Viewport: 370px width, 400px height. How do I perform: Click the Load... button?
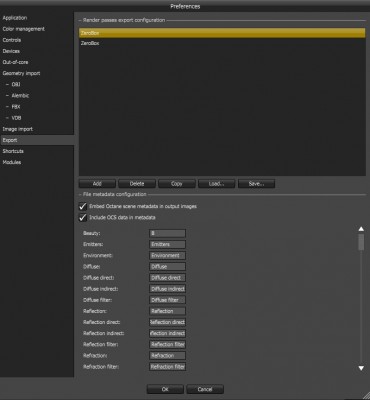point(217,184)
